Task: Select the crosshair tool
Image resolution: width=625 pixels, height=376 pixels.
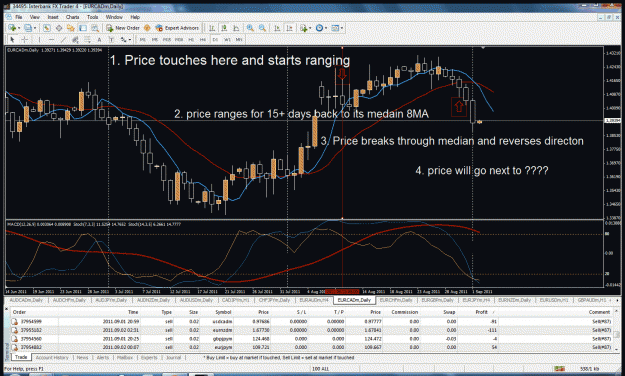Action: click(x=24, y=39)
